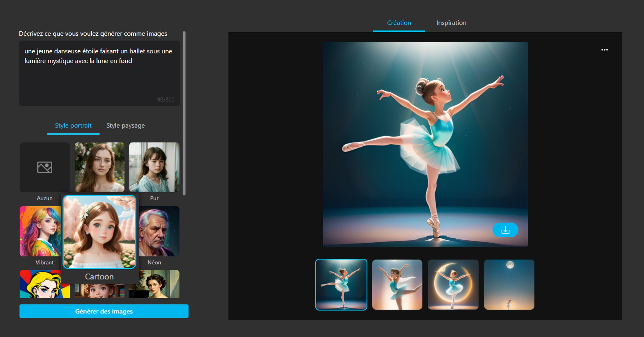Choose the Néon old man style thumbnail

click(x=159, y=231)
